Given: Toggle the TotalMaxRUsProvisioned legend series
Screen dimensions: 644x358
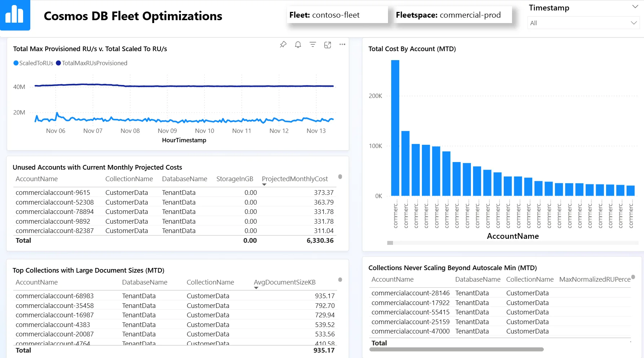Looking at the screenshot, I should tap(92, 63).
